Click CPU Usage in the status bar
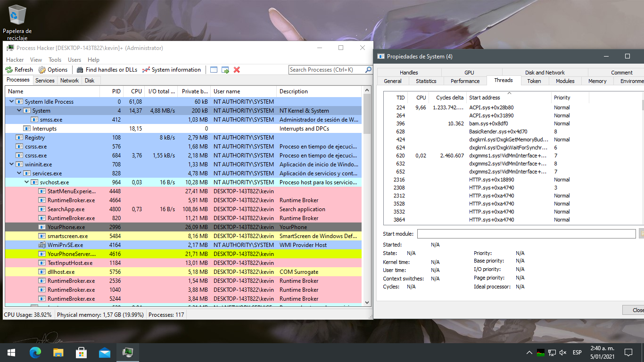Image resolution: width=644 pixels, height=362 pixels. coord(28,315)
